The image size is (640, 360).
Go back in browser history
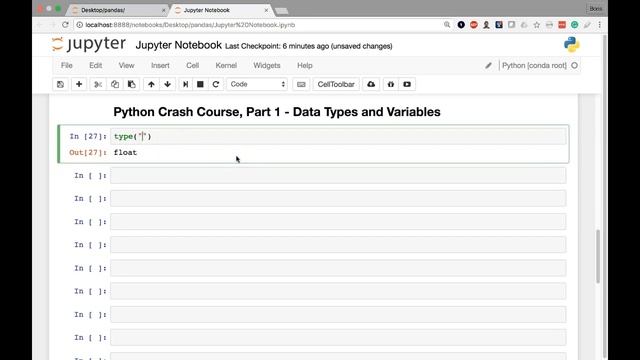(x=40, y=25)
